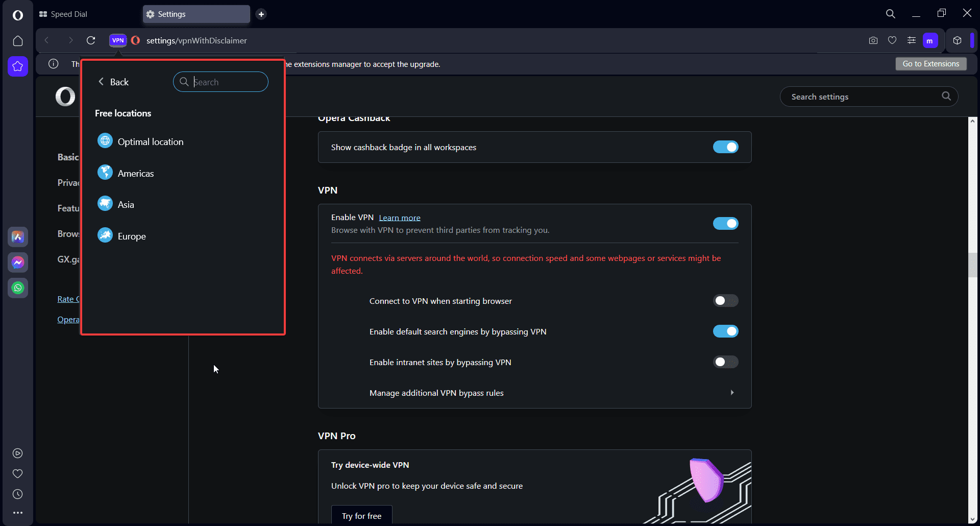
Task: Go Back in the VPN locations popup
Action: click(113, 82)
